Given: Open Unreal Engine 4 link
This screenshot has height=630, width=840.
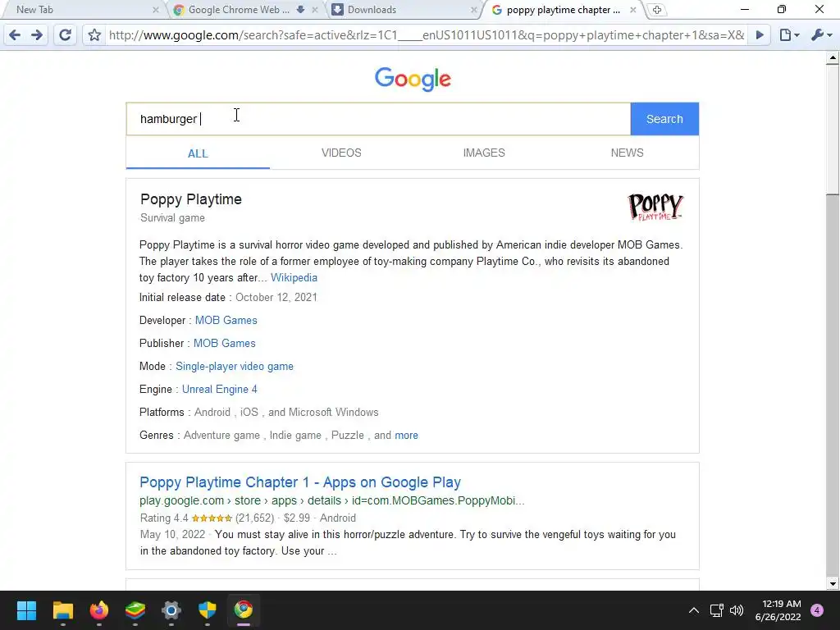Looking at the screenshot, I should coord(219,390).
